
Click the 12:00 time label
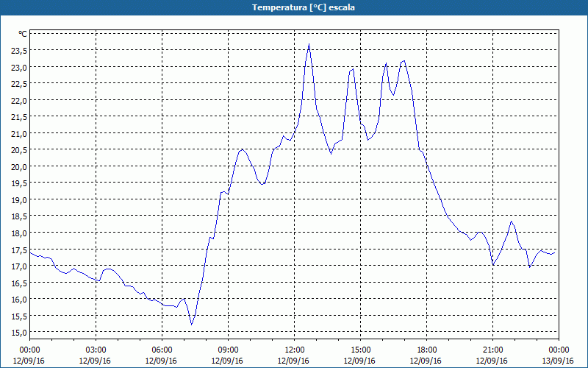tap(295, 350)
